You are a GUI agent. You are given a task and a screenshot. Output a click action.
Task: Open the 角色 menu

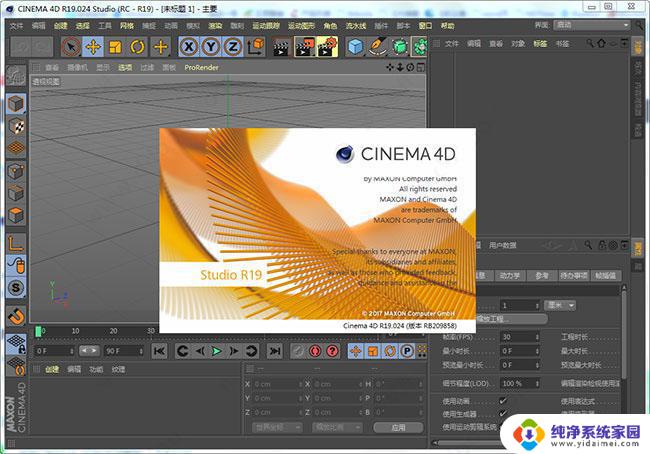click(x=330, y=26)
